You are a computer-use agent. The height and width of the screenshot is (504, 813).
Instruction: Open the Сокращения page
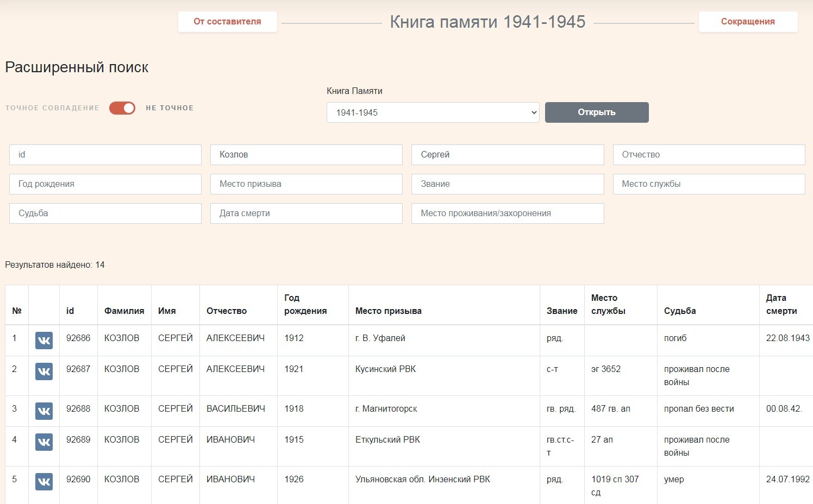[x=748, y=22]
